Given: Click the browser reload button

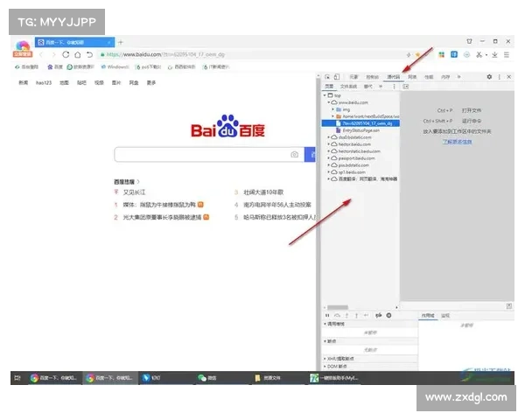Looking at the screenshot, I should tap(66, 54).
